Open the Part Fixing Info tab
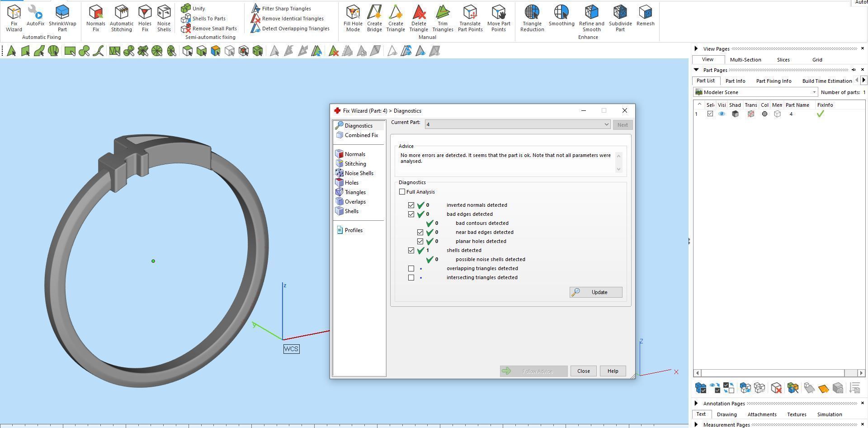The image size is (868, 428). [x=774, y=81]
